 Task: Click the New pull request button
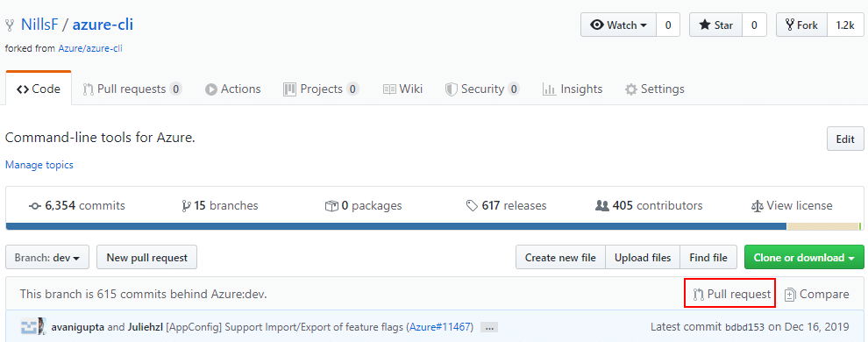pyautogui.click(x=146, y=257)
